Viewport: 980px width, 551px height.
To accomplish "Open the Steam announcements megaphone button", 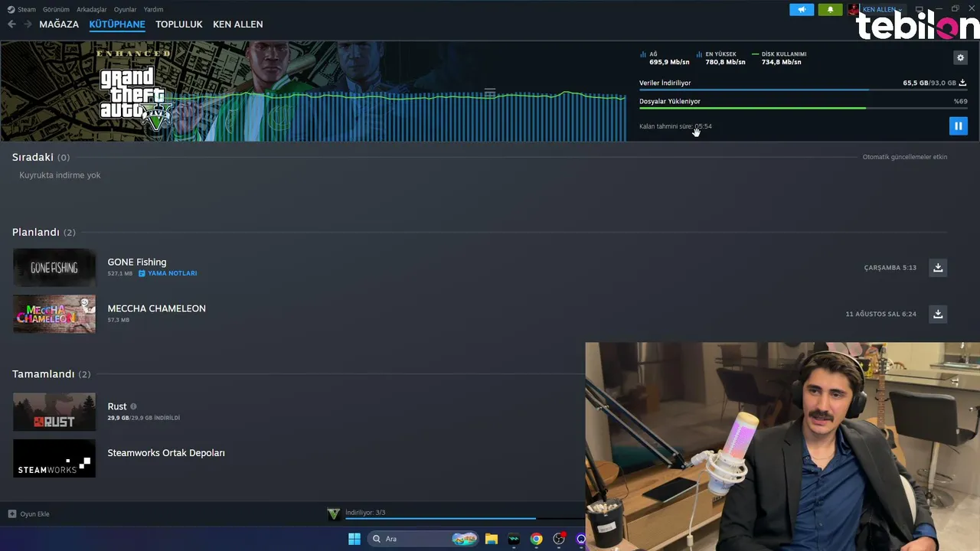I will (x=802, y=9).
